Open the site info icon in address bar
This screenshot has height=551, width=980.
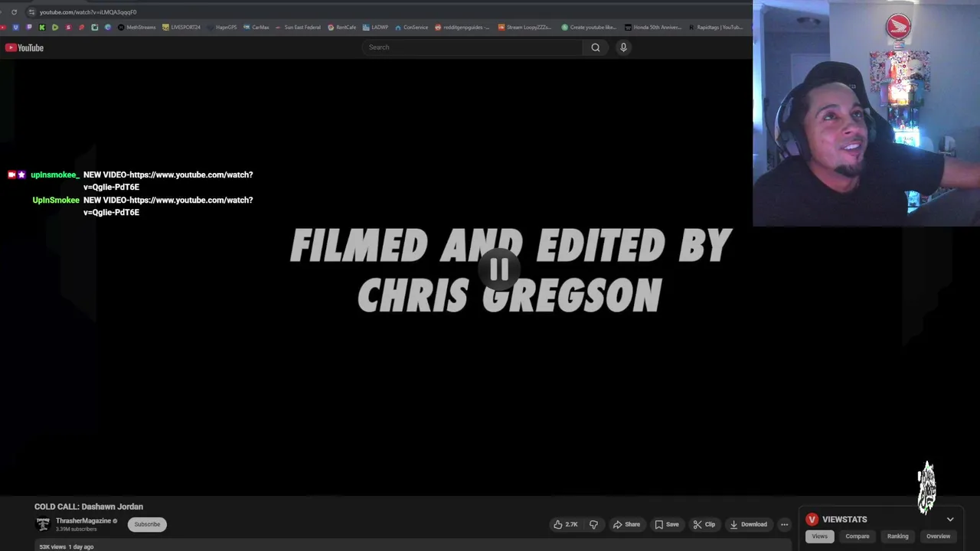point(31,12)
